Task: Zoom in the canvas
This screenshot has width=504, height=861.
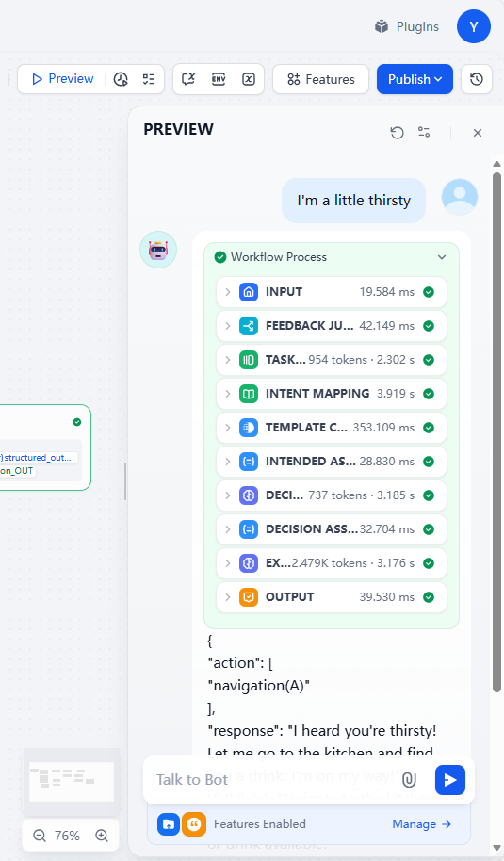Action: point(102,836)
